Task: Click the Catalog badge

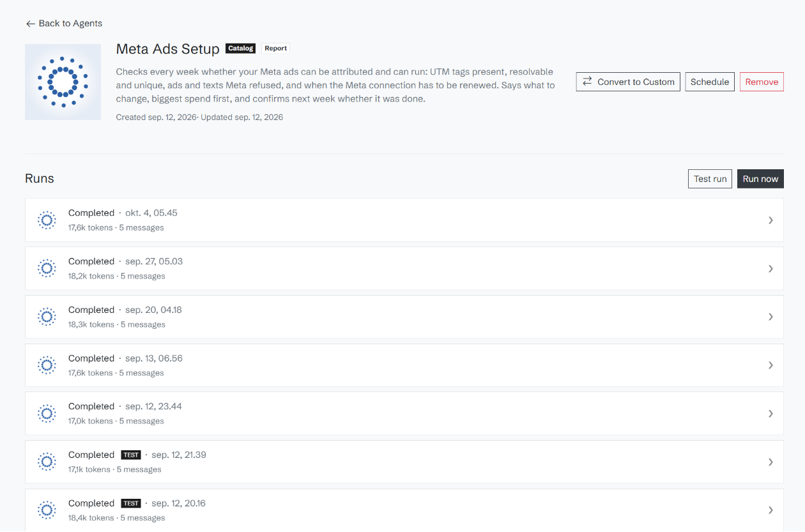Action: 241,49
